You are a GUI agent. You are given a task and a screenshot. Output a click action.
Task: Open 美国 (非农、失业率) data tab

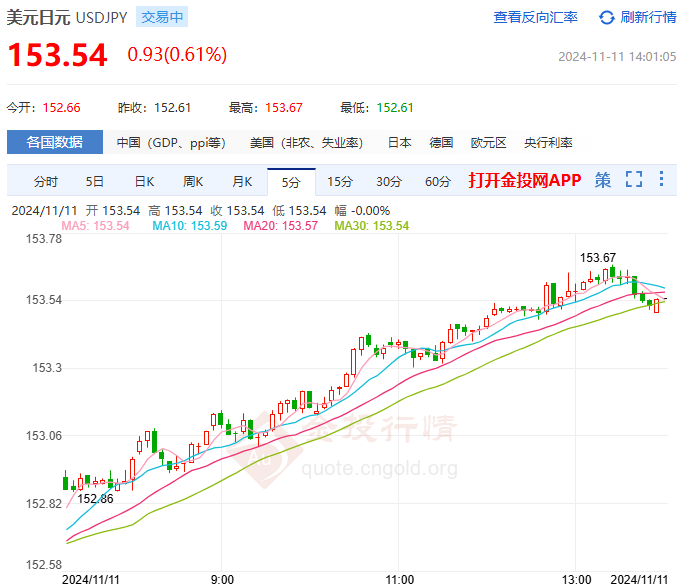pos(306,142)
